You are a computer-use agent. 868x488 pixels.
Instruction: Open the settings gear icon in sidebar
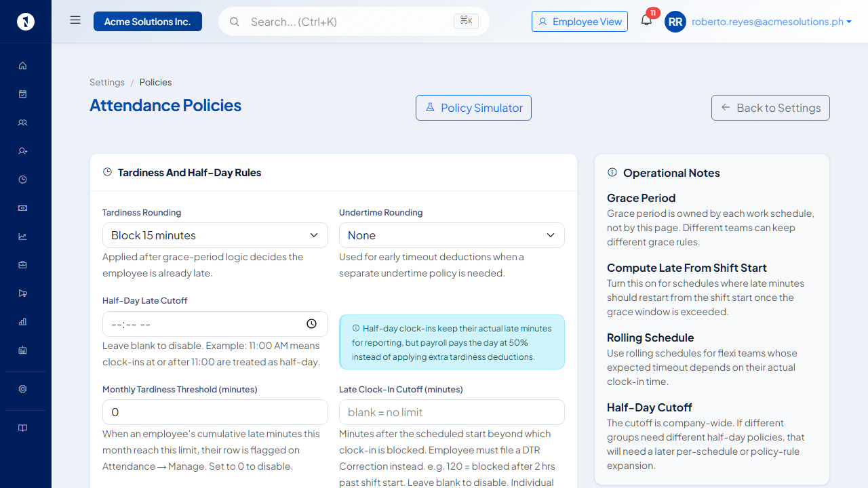point(23,389)
